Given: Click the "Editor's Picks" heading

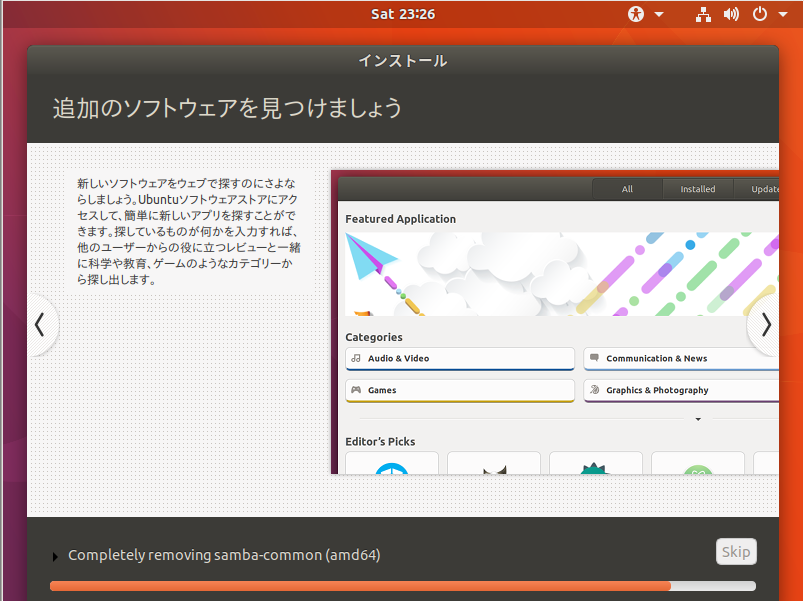Looking at the screenshot, I should coord(380,442).
